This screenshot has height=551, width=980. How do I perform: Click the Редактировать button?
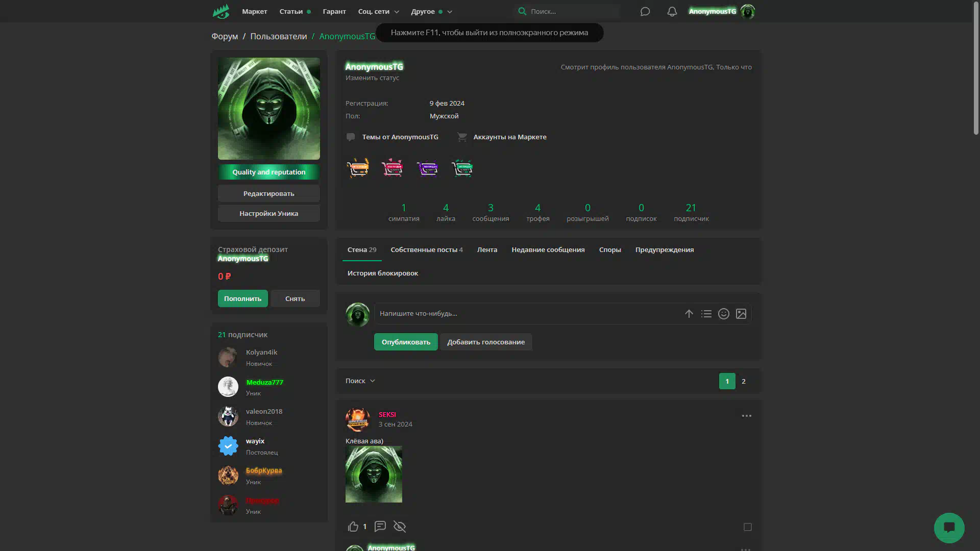tap(269, 193)
